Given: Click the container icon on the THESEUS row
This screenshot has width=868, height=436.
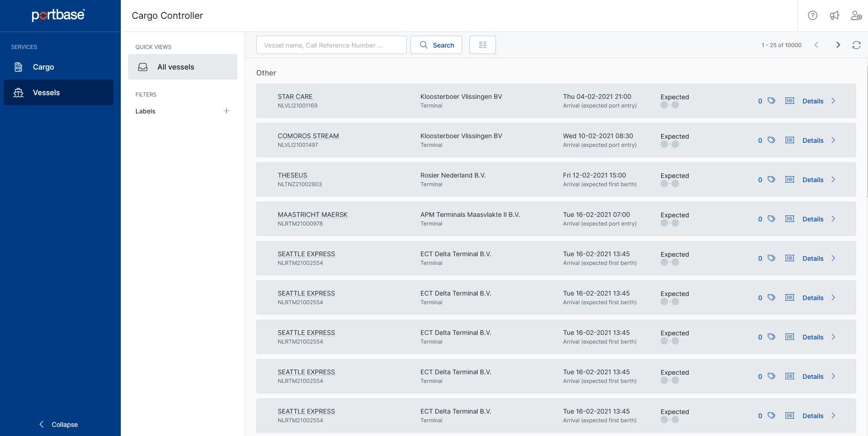Looking at the screenshot, I should click(790, 179).
